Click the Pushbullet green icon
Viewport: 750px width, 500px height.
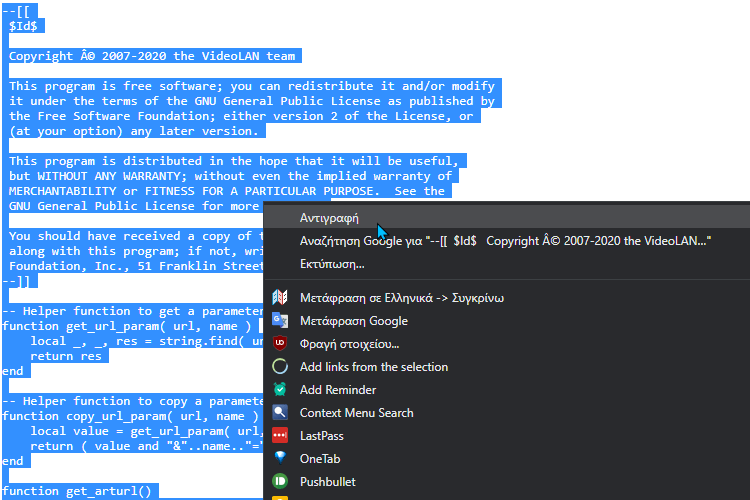click(x=280, y=481)
